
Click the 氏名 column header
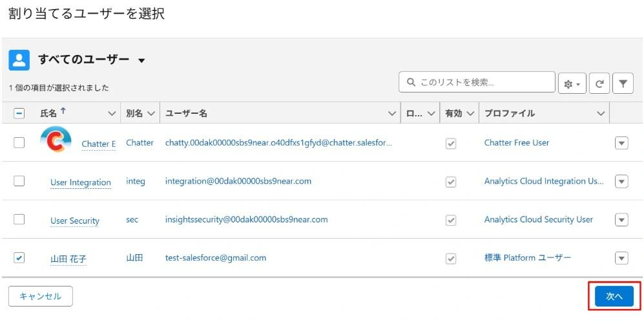[x=48, y=113]
